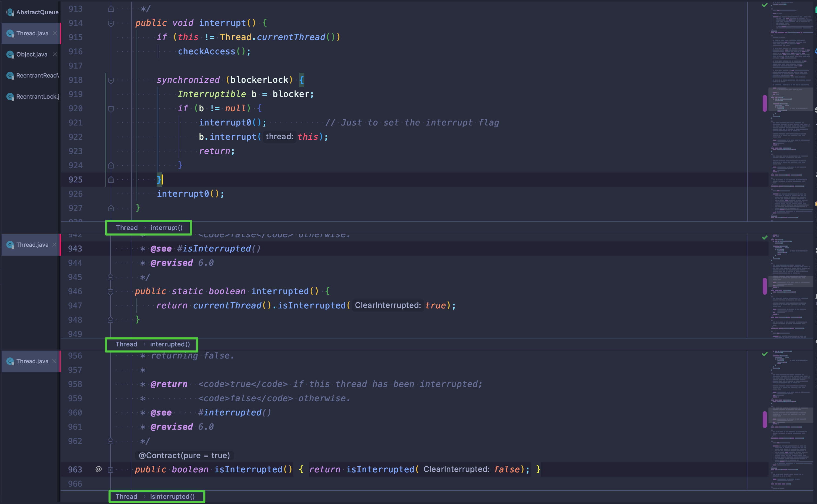Close the top Thread.java tab

click(55, 33)
